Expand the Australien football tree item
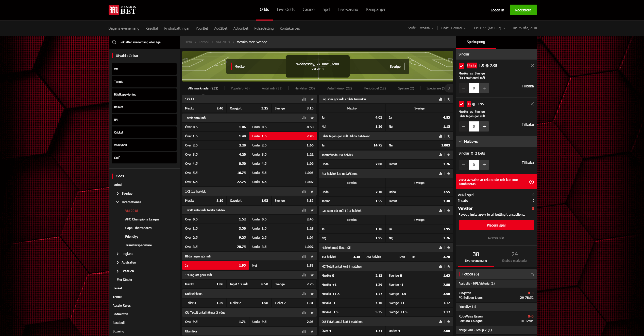Screen dimensions: 644x336 coord(118,262)
